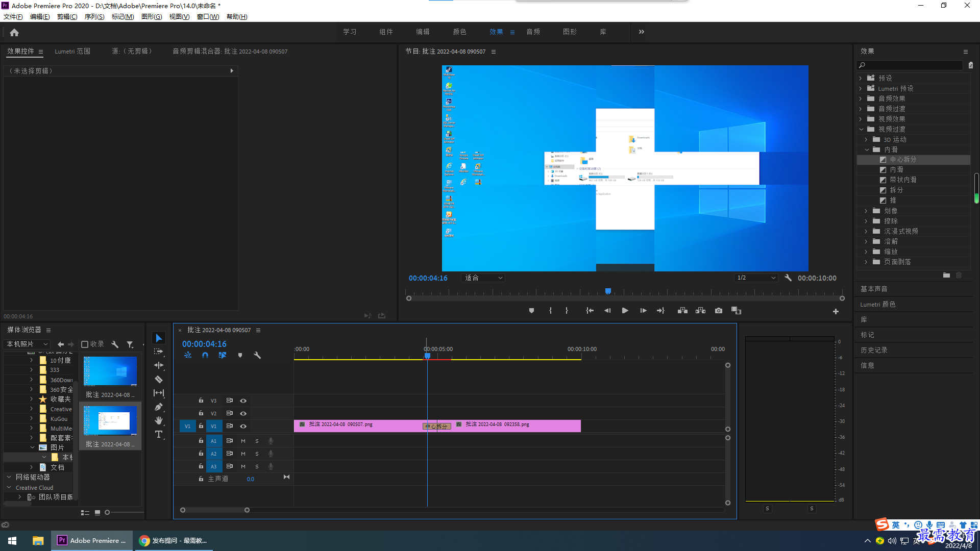Select the Track Select Forward tool
This screenshot has height=551, width=980.
click(159, 352)
